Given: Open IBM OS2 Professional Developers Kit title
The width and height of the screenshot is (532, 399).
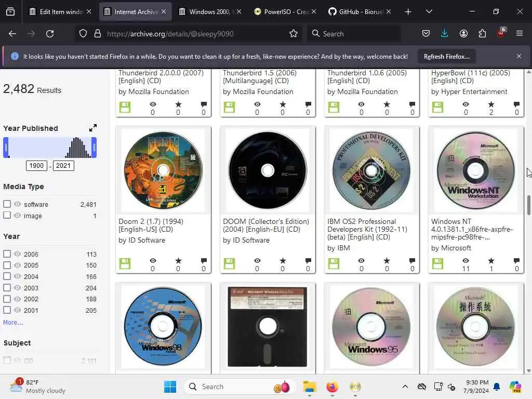Looking at the screenshot, I should click(x=367, y=229).
